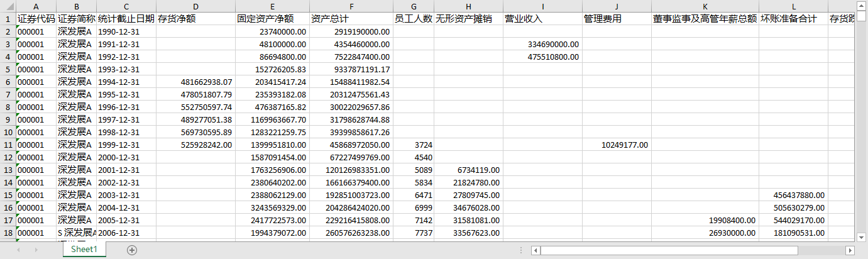
Task: Select cell with value 26930000.00
Action: pos(705,233)
